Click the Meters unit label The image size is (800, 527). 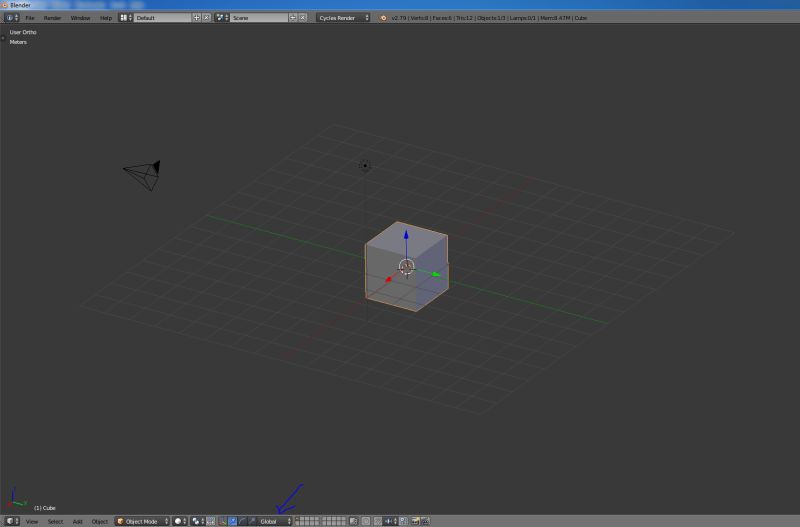[x=18, y=42]
